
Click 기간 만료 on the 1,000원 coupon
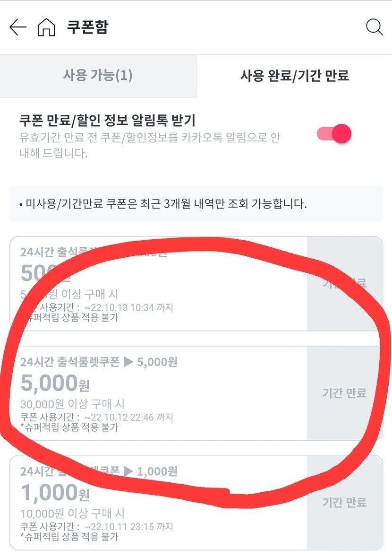pos(344,502)
